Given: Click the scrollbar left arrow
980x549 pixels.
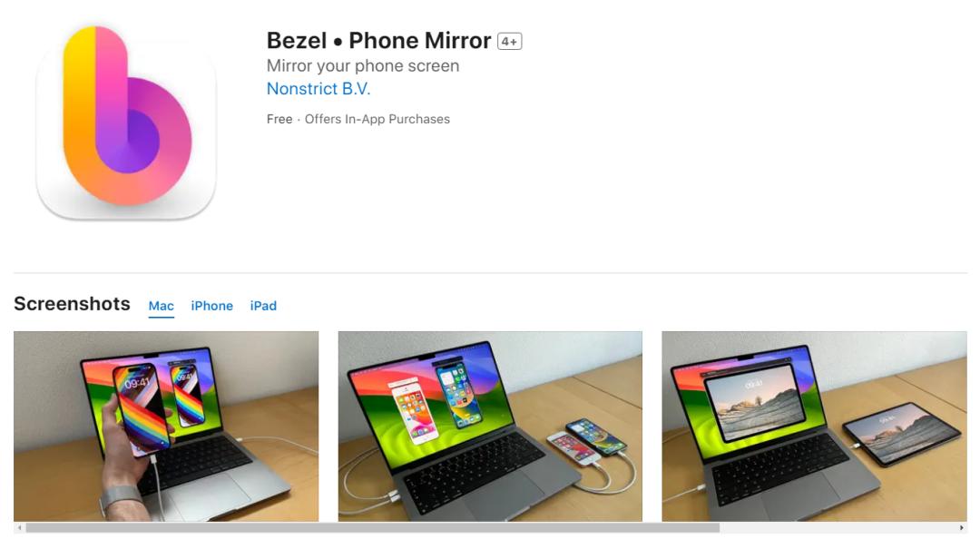Looking at the screenshot, I should coord(20,528).
